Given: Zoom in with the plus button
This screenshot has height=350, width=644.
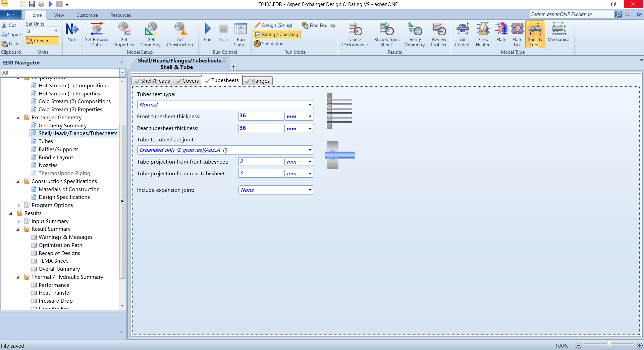Looking at the screenshot, I should point(640,346).
